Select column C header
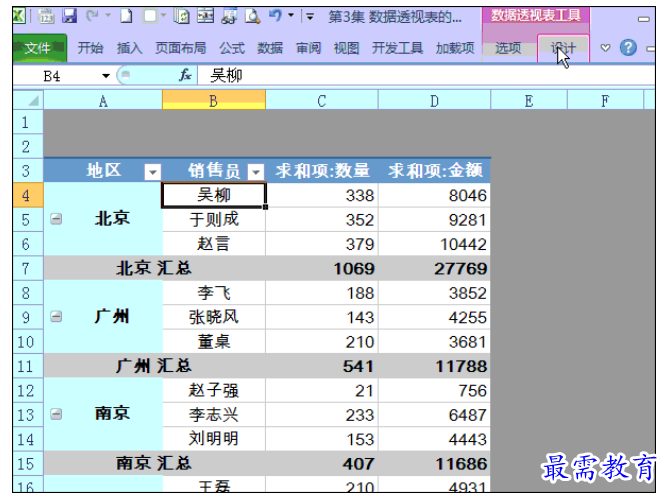The width and height of the screenshot is (665, 499). pos(322,100)
